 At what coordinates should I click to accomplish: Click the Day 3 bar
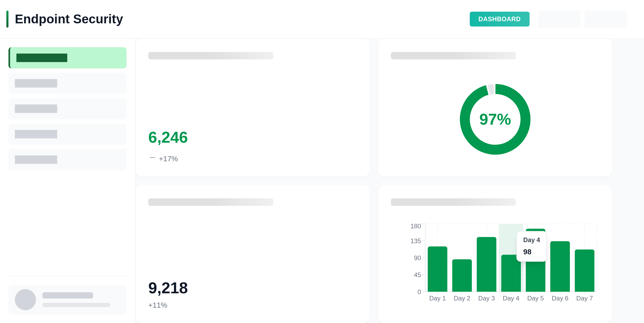pos(486,265)
